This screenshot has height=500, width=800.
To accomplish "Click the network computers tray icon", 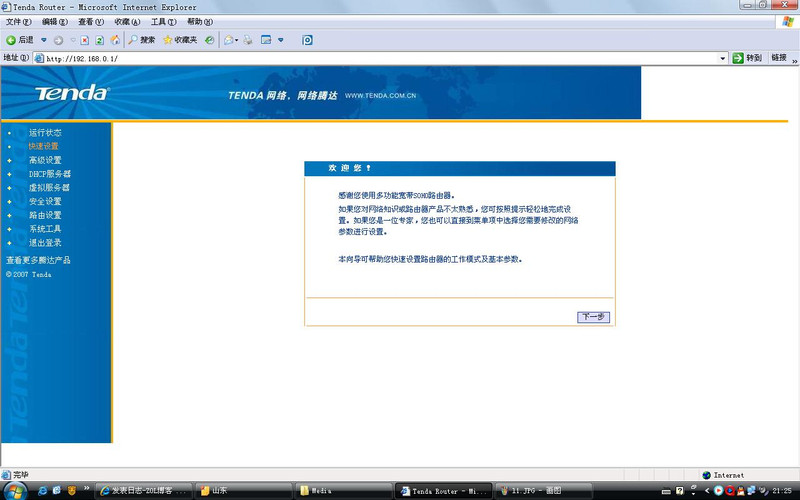I will tap(753, 491).
